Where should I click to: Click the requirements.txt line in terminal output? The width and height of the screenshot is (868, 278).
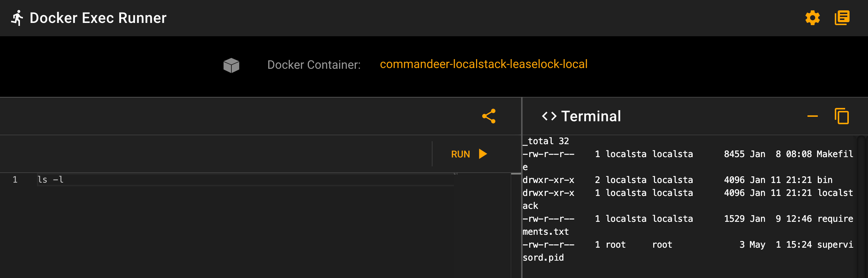688,225
